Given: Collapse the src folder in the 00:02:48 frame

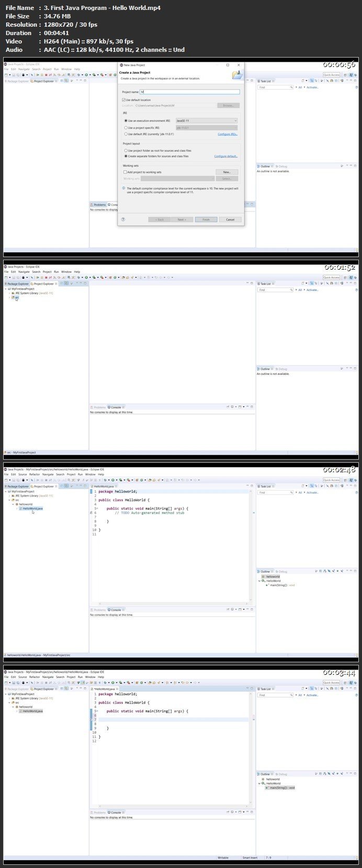Looking at the screenshot, I should click(9, 500).
